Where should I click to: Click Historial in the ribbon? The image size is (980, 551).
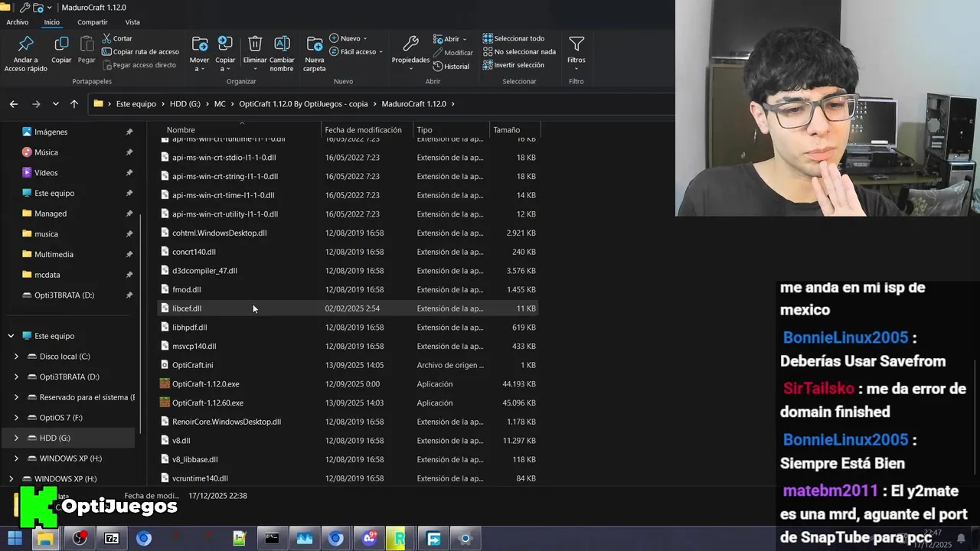[x=451, y=67]
